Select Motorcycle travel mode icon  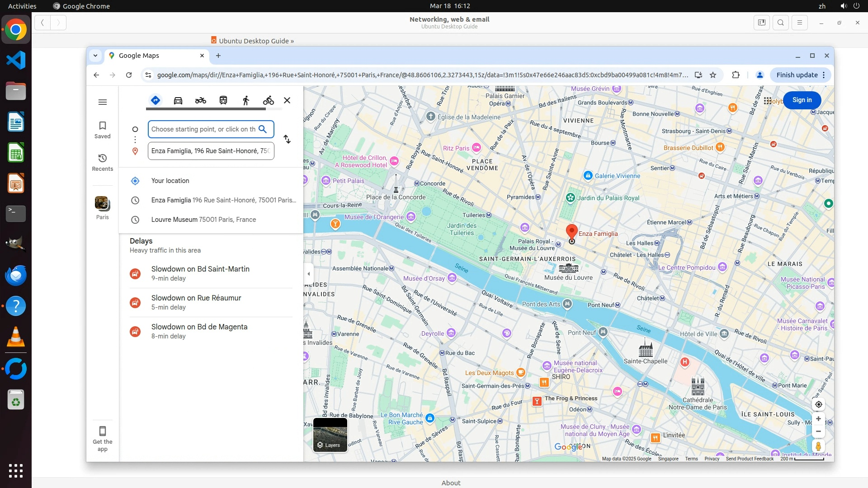click(x=201, y=100)
